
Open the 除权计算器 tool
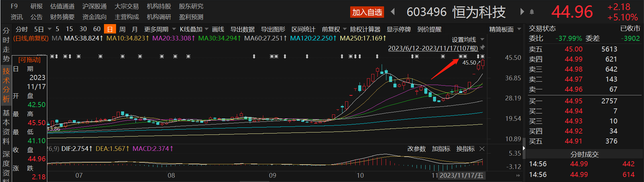click(x=365, y=29)
